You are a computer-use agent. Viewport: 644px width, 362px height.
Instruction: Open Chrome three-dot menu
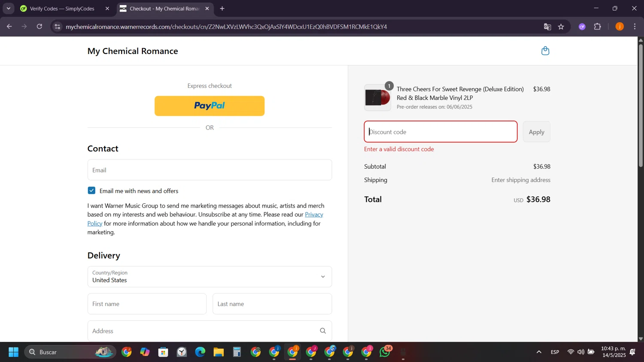pyautogui.click(x=635, y=27)
